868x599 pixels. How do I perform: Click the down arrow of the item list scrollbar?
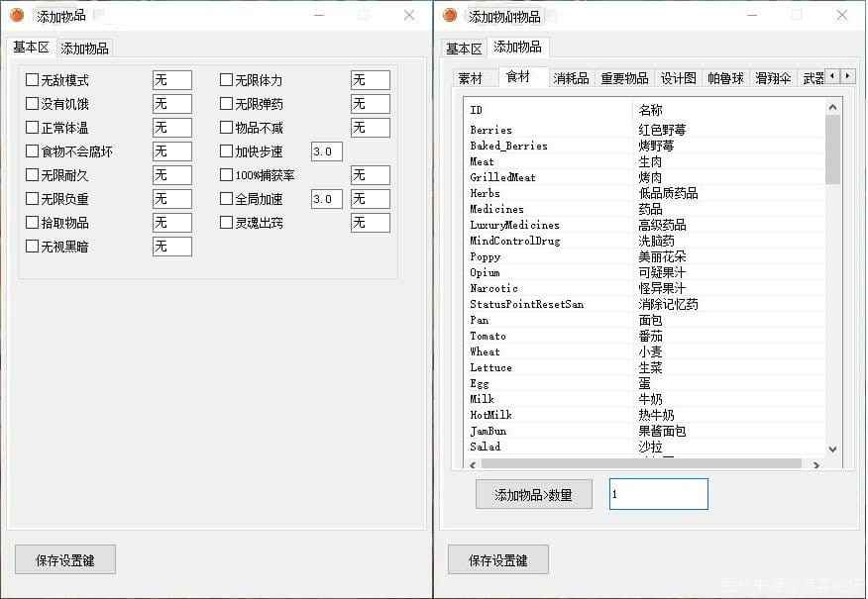832,448
